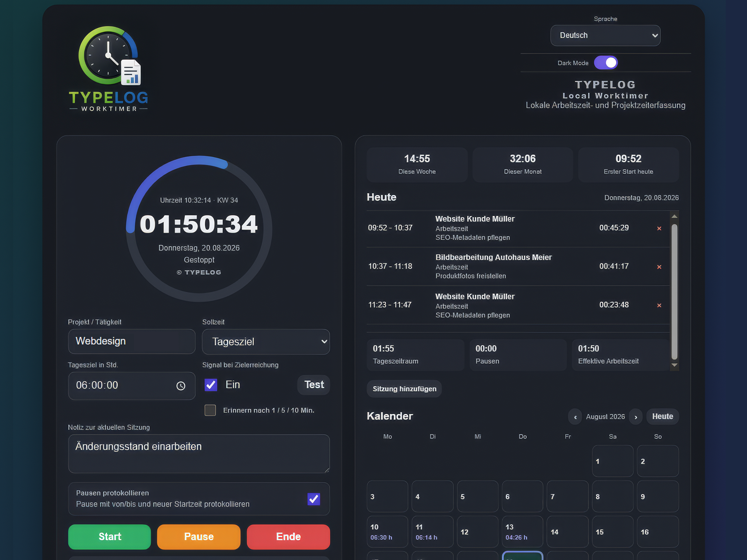The width and height of the screenshot is (747, 560).
Task: Click the Diese Woche 14:55 card
Action: click(x=417, y=165)
